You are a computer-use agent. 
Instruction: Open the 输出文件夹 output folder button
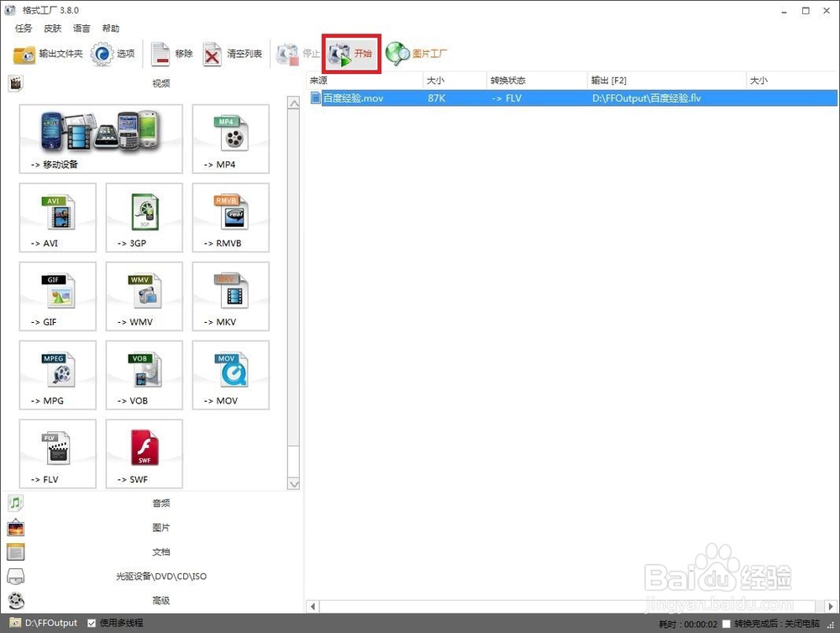48,54
